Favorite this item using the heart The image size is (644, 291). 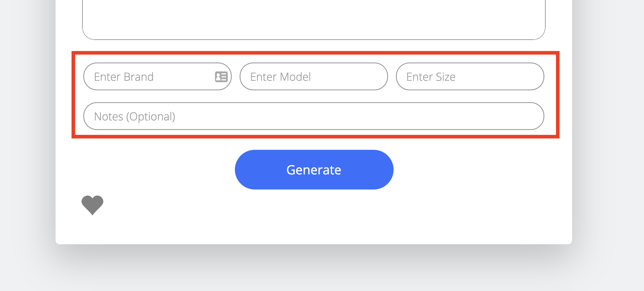pos(92,205)
